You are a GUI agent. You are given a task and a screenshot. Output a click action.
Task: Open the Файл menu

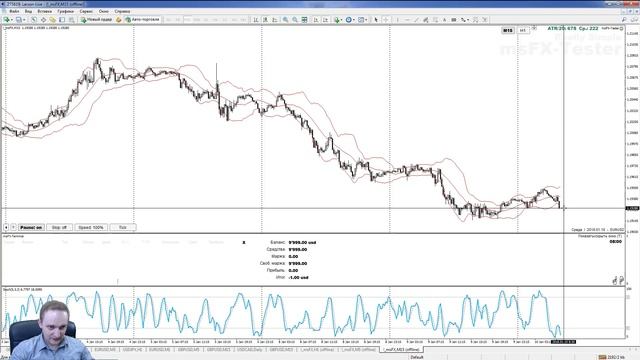14,11
